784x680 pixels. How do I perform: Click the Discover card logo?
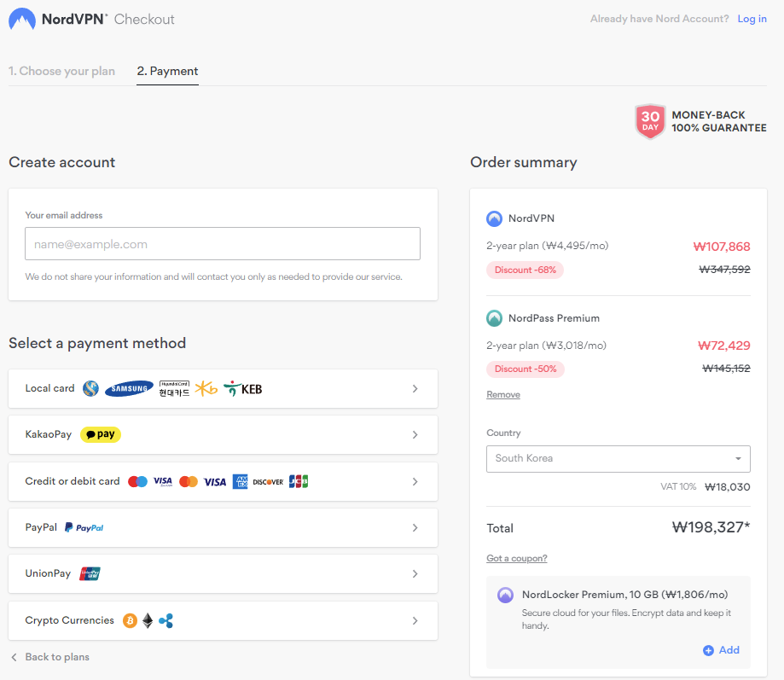(x=268, y=482)
